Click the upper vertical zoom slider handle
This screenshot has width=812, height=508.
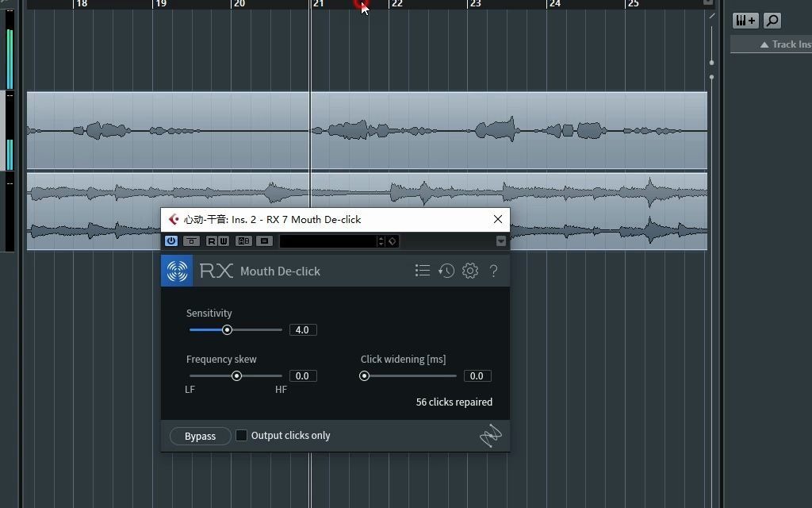coord(711,63)
